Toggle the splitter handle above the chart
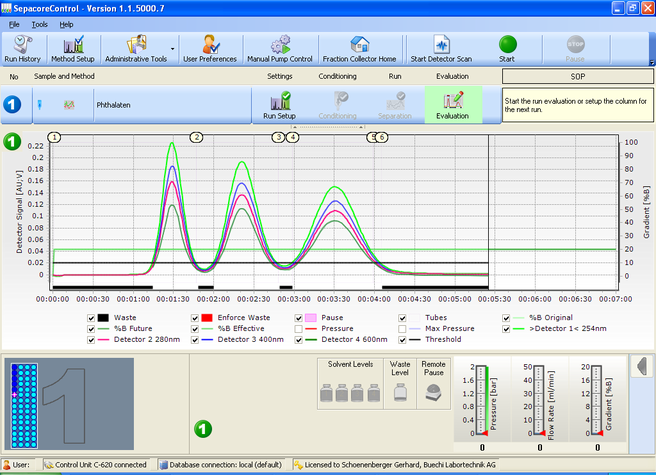 [327, 128]
